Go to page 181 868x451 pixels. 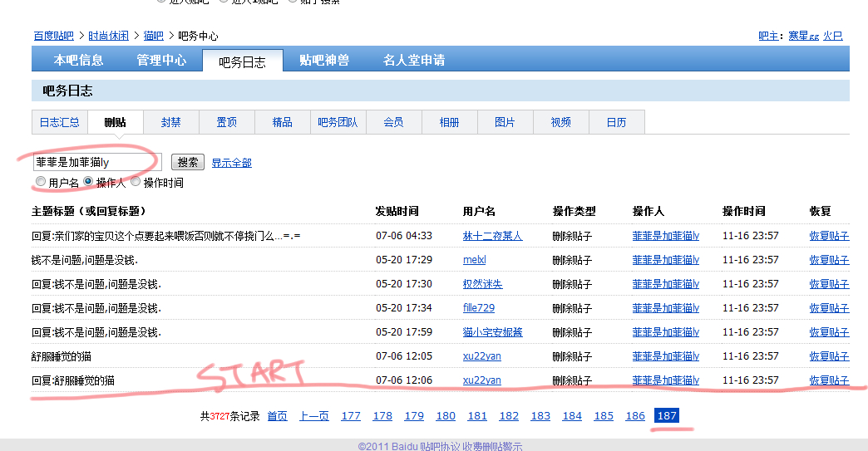pyautogui.click(x=477, y=415)
